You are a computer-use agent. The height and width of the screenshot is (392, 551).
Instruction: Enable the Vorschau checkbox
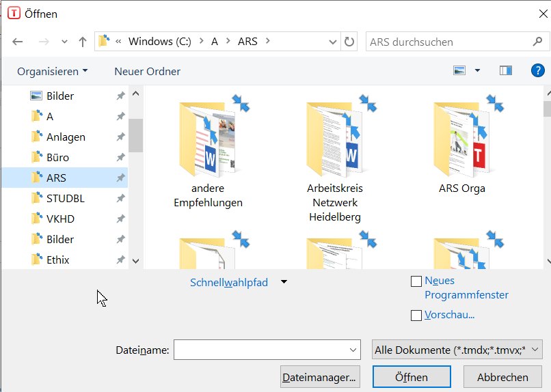(416, 315)
